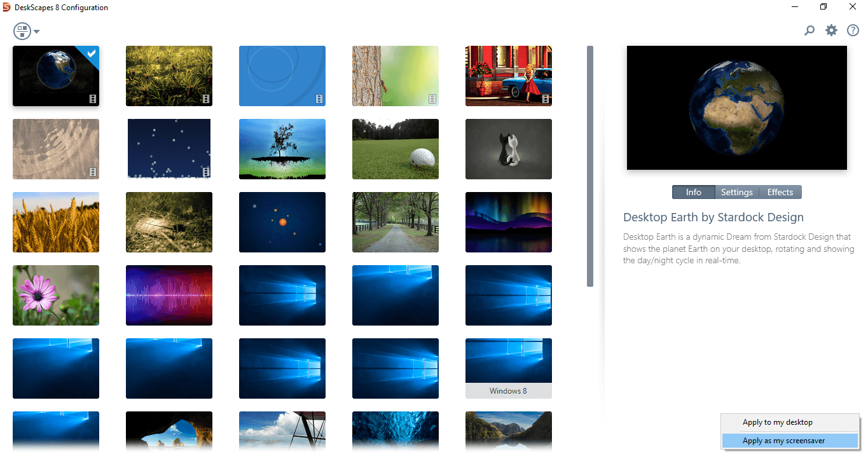The width and height of the screenshot is (868, 461).
Task: Click the large Earth preview image
Action: 737,107
